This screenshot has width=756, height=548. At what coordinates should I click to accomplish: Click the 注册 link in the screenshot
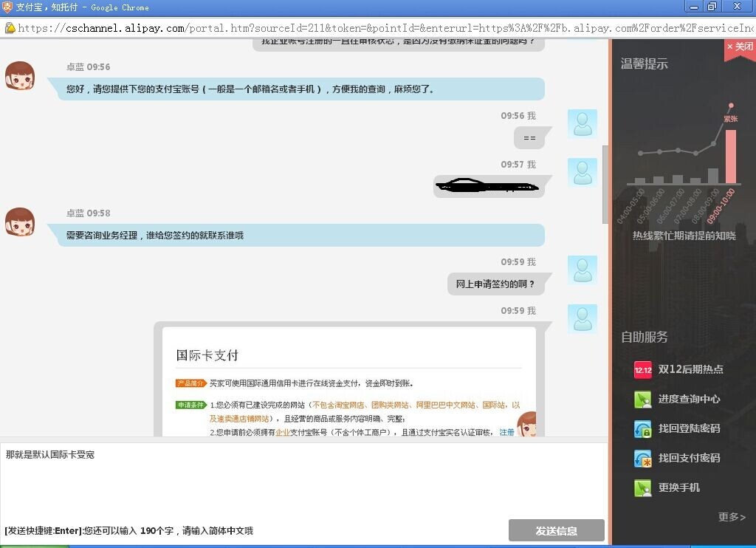click(x=506, y=432)
